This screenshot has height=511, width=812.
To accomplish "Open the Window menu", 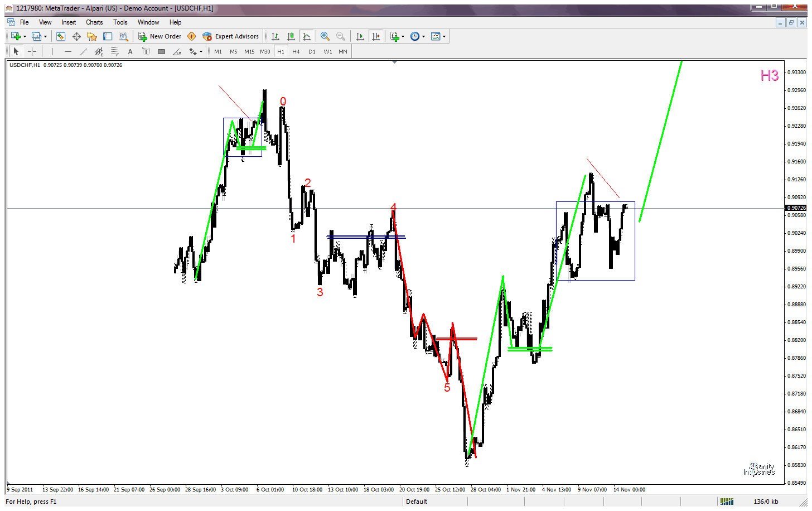I will (x=148, y=22).
